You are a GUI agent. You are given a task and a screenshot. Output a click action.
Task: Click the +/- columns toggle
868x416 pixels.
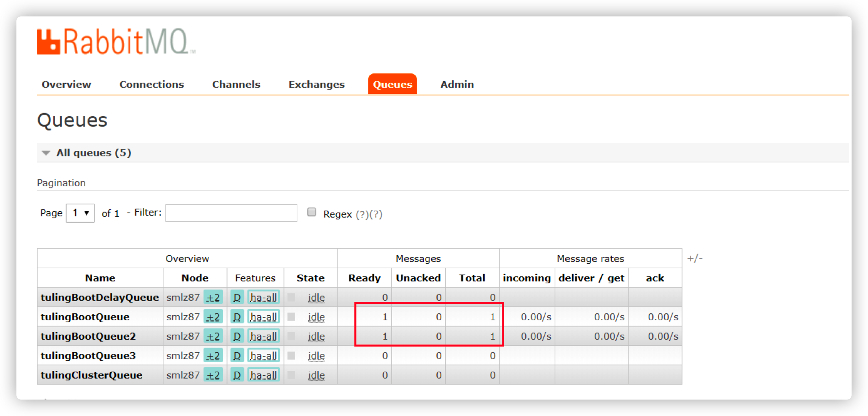point(695,259)
